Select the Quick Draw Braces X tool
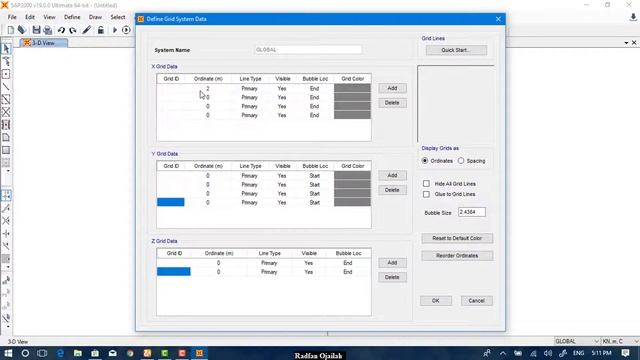Screen dimensions: 640x360 [6, 112]
